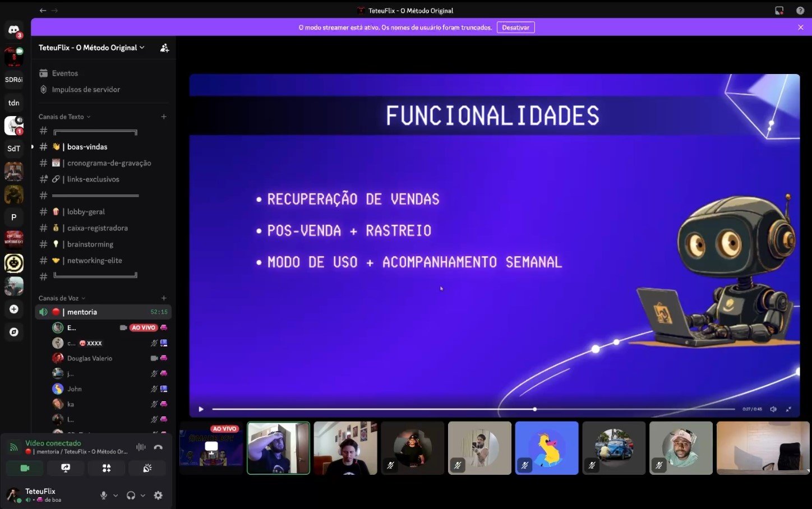Share your screen using the monitor icon

66,468
